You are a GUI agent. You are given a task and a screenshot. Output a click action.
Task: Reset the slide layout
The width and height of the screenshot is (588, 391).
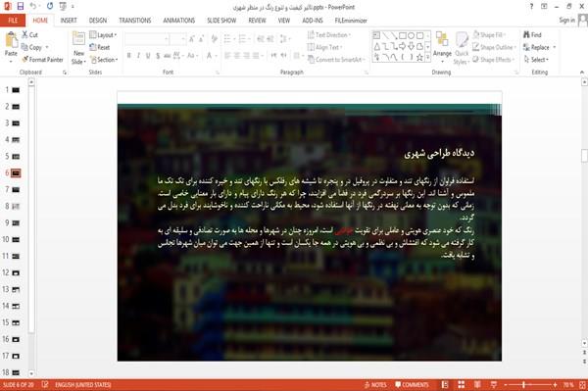tap(100, 47)
